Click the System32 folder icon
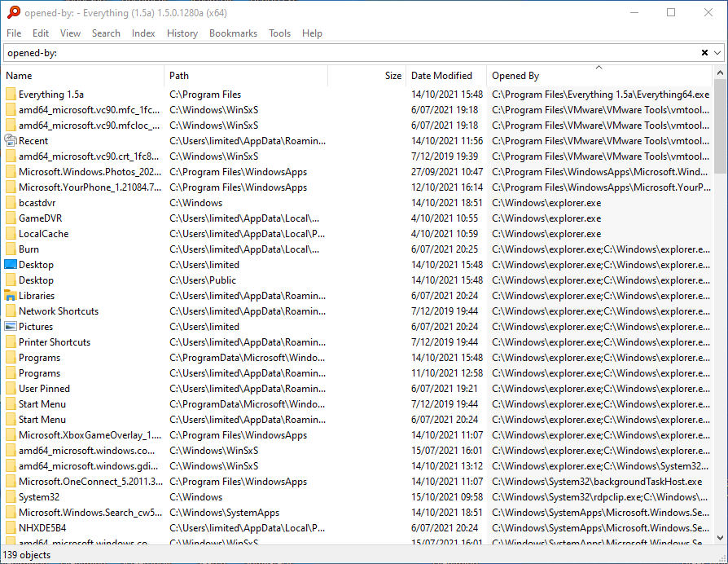This screenshot has width=728, height=564. coord(11,496)
